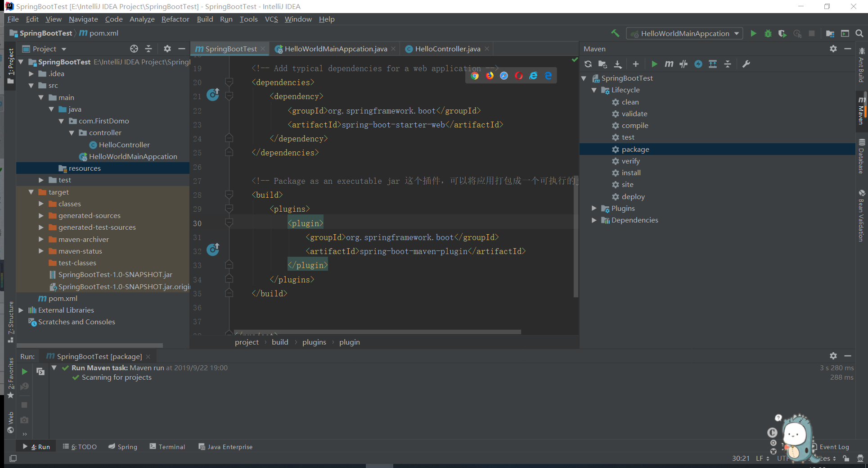Run with coverage icon in main toolbar

coord(783,33)
